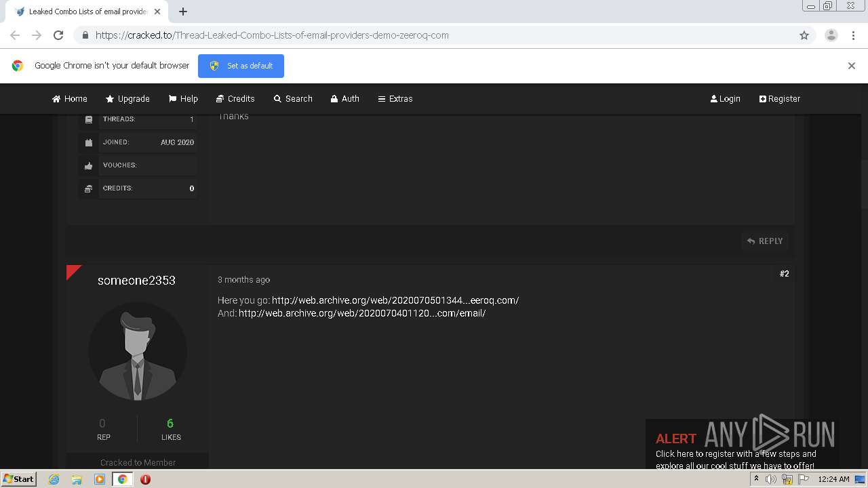Open media player from taskbar

tap(100, 479)
